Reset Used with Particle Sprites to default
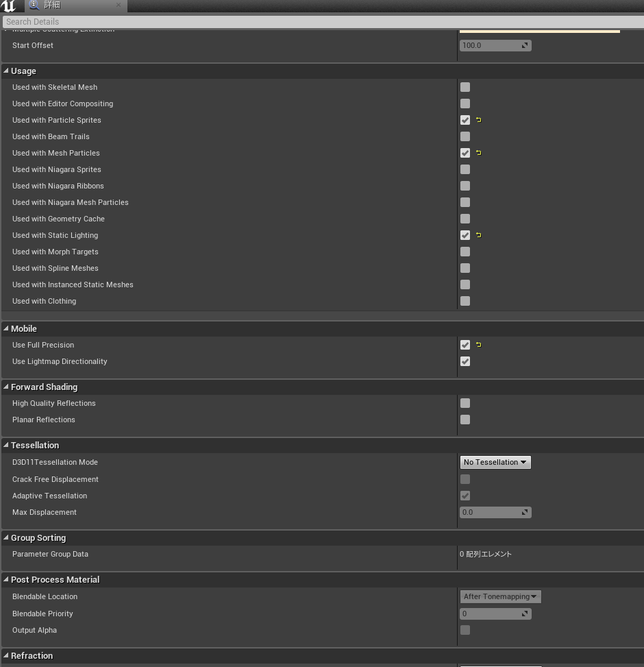 click(x=479, y=120)
